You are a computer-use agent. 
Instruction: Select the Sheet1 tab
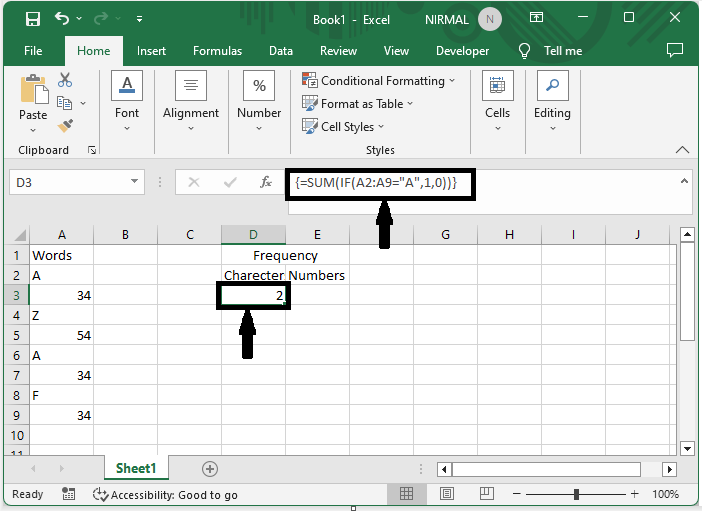136,468
